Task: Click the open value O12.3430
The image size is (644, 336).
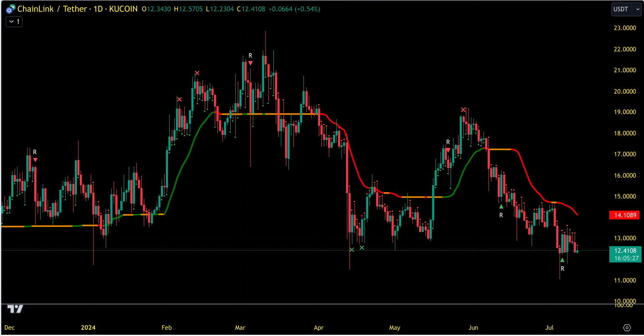Action: pos(156,9)
